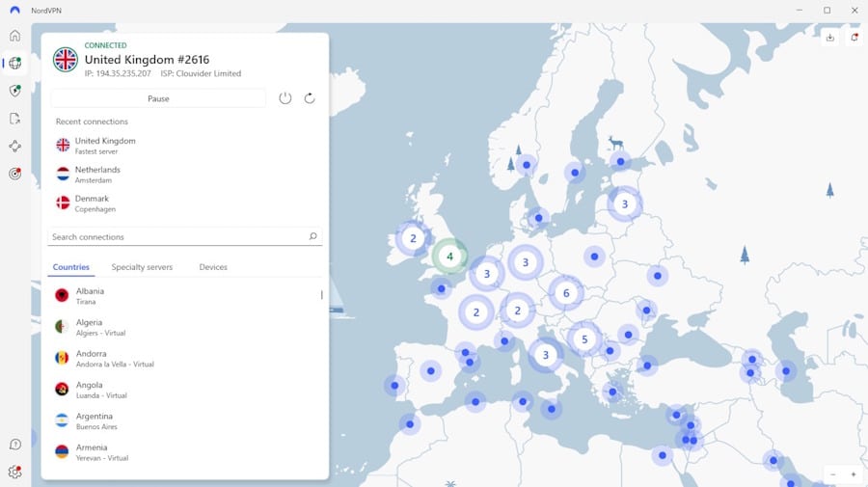Click the cluster marker labeled 5
The height and width of the screenshot is (487, 868).
(584, 339)
